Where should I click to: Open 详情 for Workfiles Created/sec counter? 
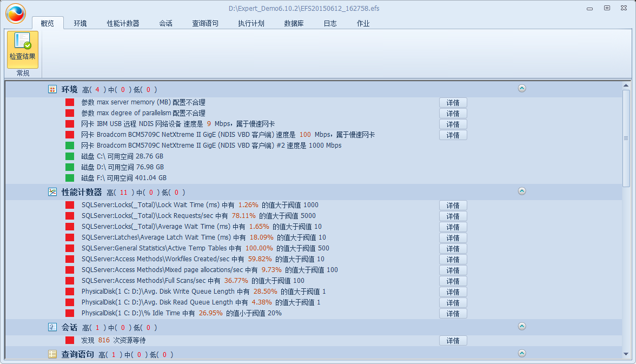(453, 259)
